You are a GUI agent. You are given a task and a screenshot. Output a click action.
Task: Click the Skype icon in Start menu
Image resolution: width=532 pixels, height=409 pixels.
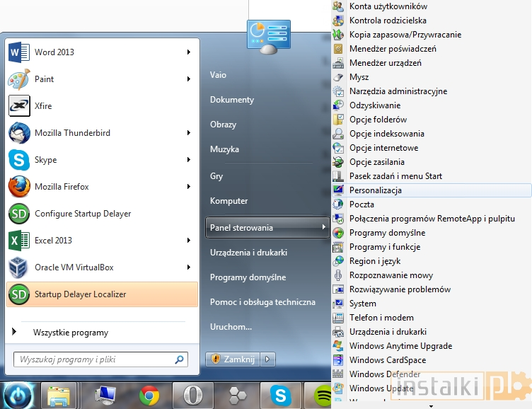tap(18, 160)
